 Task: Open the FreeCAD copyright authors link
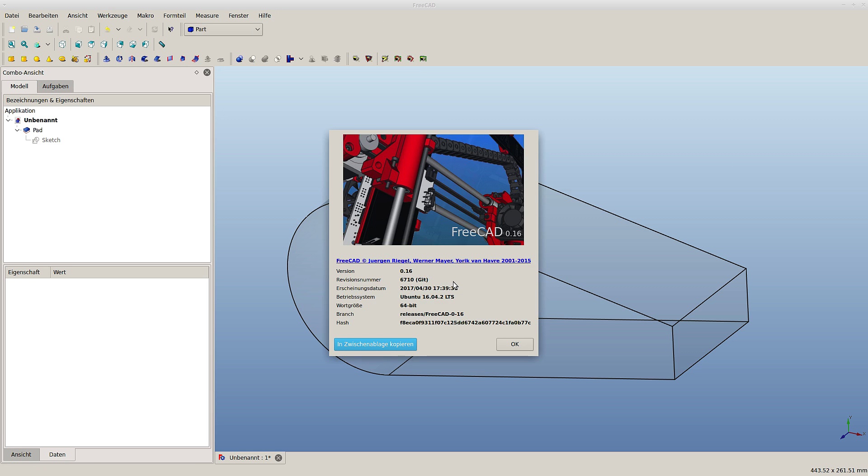coord(433,261)
